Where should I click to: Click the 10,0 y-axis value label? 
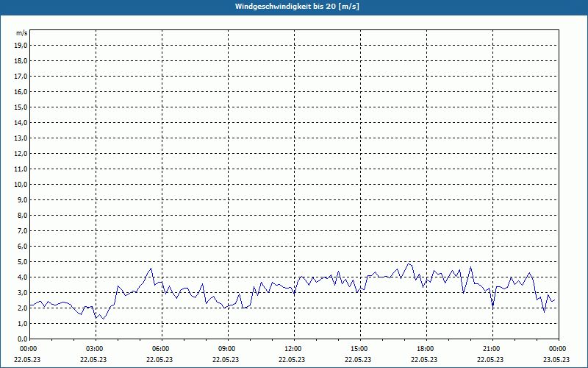point(21,184)
